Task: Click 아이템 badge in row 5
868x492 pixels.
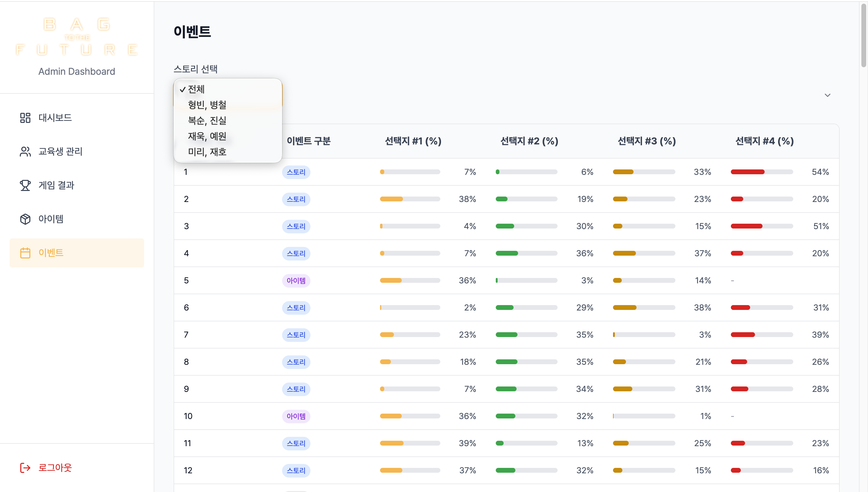Action: 296,280
